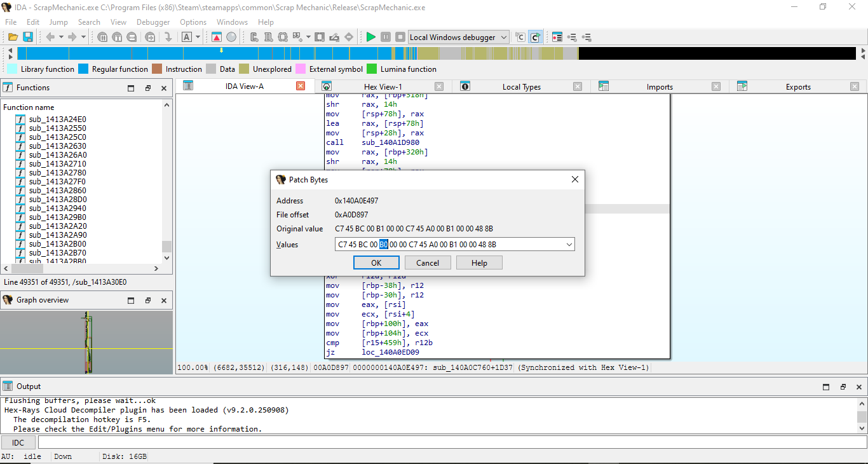Close the Graph overview panel
Image resolution: width=868 pixels, height=464 pixels.
[164, 300]
